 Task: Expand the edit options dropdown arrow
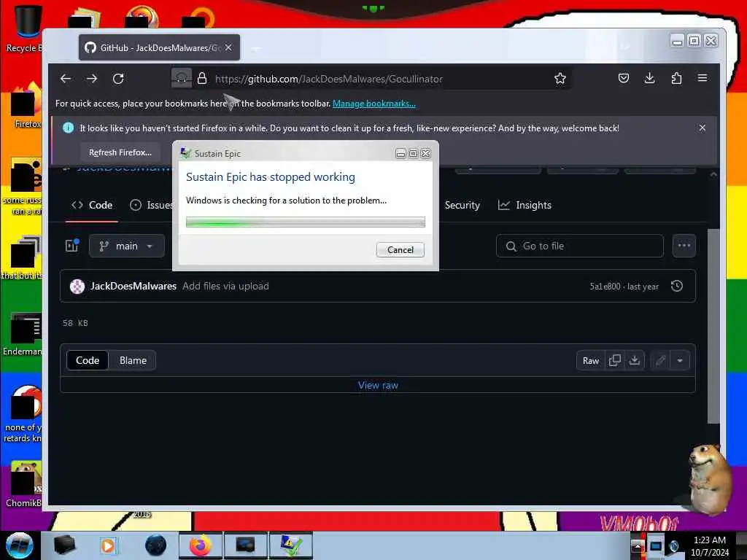tap(680, 360)
